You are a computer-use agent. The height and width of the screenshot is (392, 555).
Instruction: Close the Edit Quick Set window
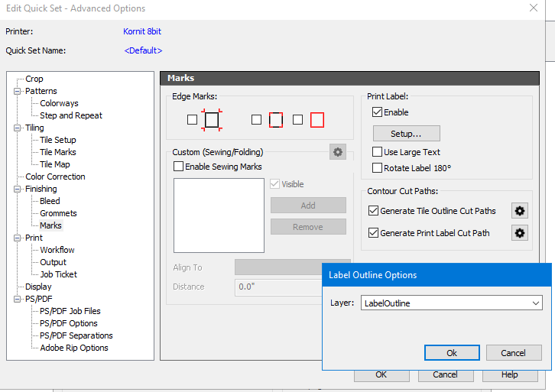[533, 8]
